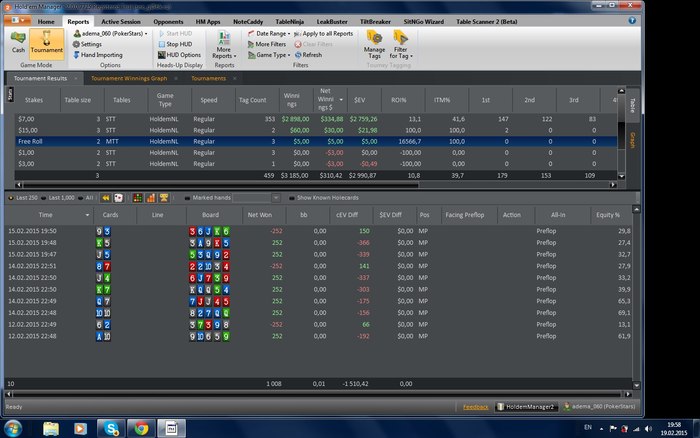The height and width of the screenshot is (438, 700).
Task: Open the Tournament Winnings Graph tab
Action: click(129, 78)
